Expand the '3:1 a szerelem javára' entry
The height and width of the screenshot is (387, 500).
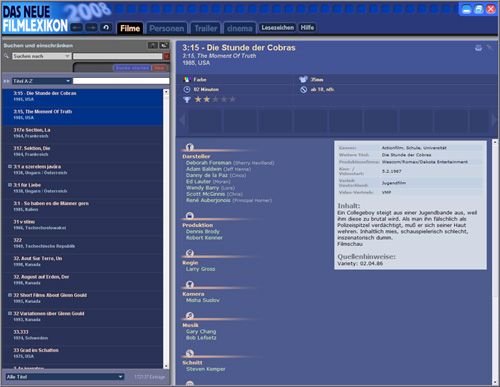pos(10,166)
